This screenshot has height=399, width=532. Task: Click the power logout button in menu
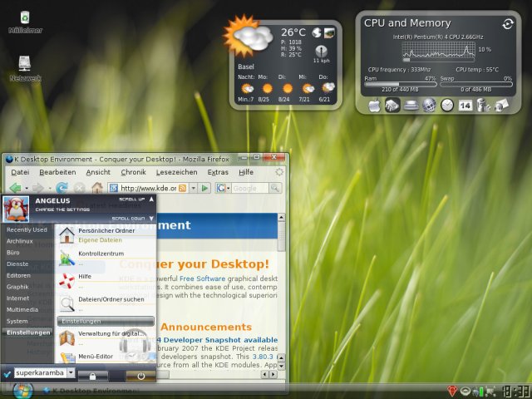click(x=140, y=376)
